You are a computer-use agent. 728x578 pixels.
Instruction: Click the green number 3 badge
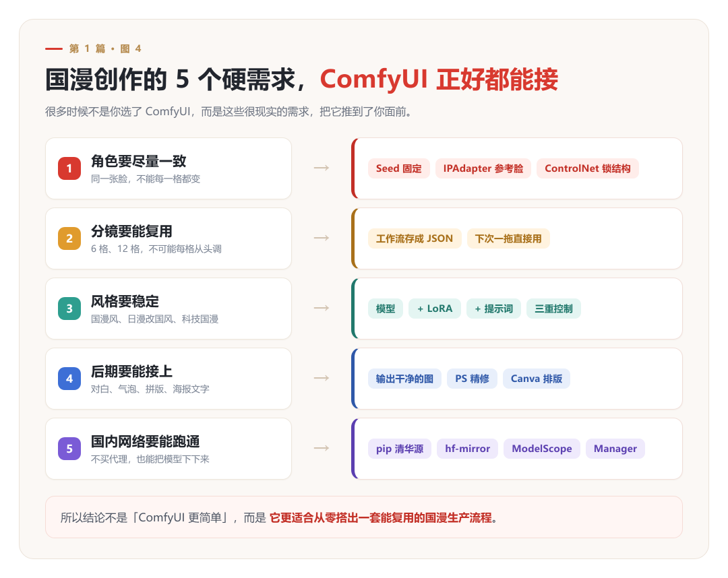point(69,309)
